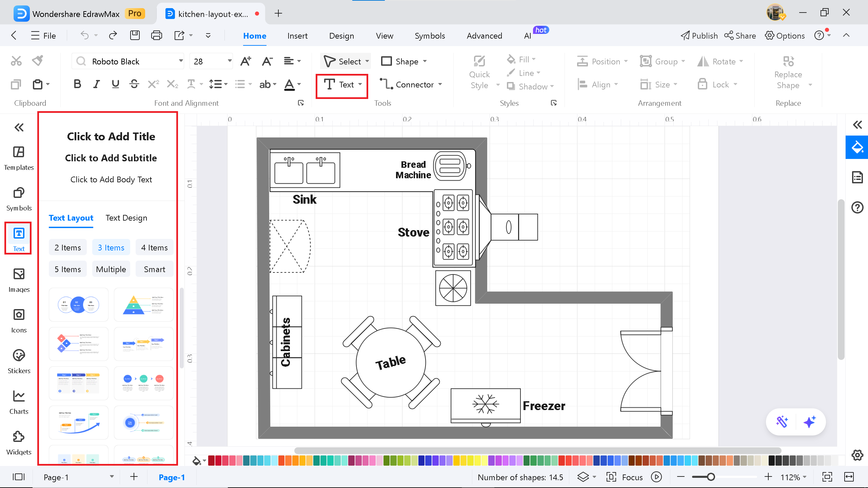Click the Cut scissors icon
This screenshot has height=488, width=868.
[16, 61]
